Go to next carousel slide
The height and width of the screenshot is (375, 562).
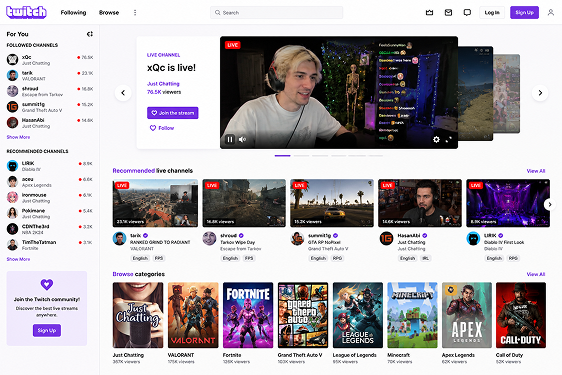pos(540,93)
